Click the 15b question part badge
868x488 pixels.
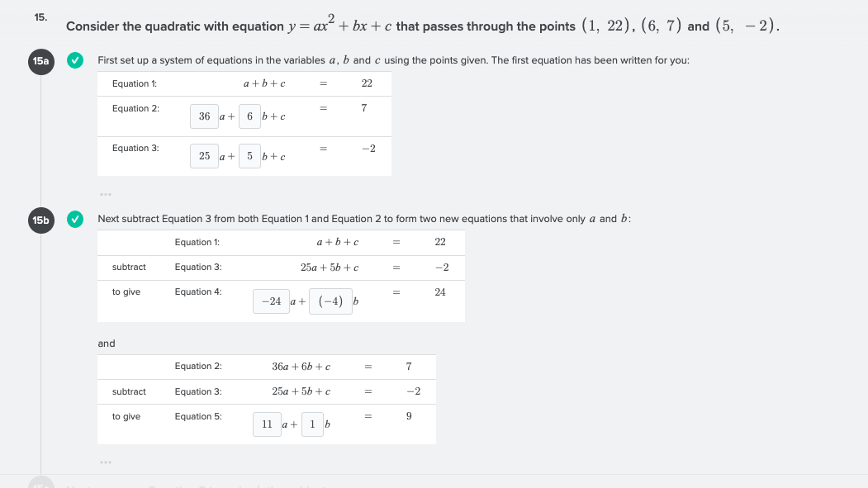coord(40,220)
